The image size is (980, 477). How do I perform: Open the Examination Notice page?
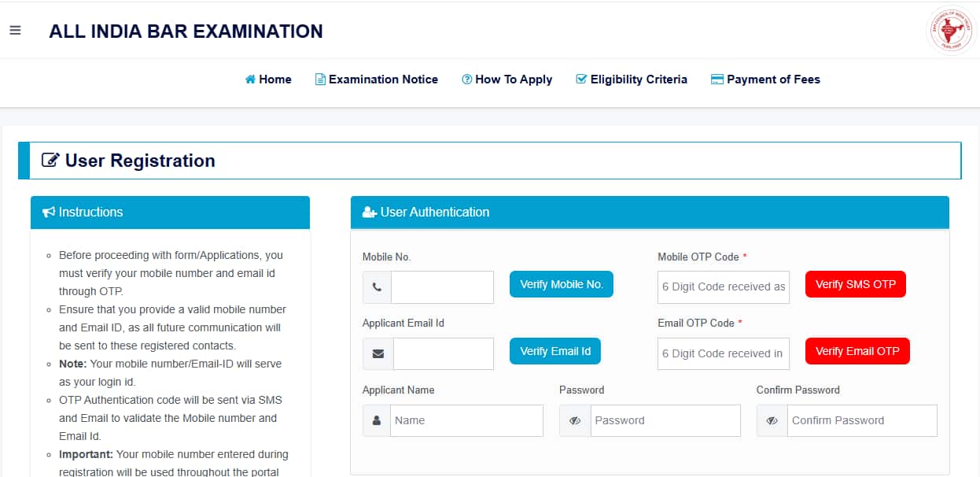376,79
